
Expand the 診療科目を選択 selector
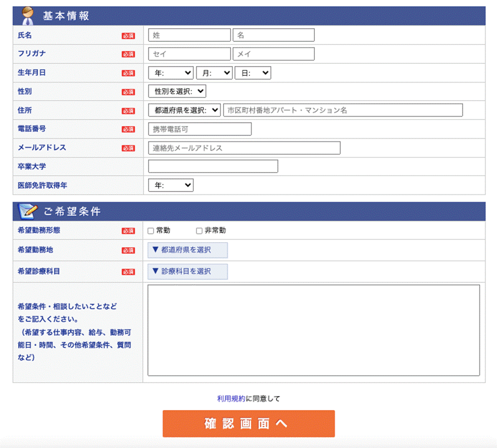click(x=188, y=271)
